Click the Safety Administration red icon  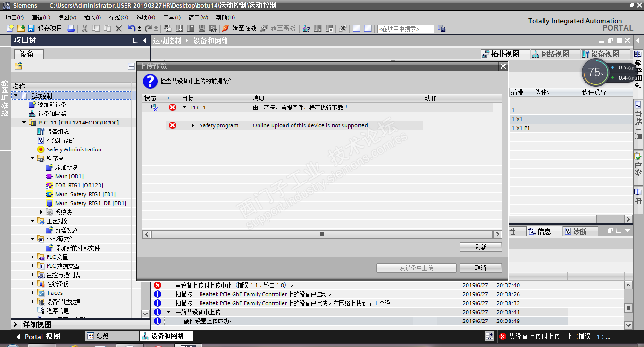[41, 149]
